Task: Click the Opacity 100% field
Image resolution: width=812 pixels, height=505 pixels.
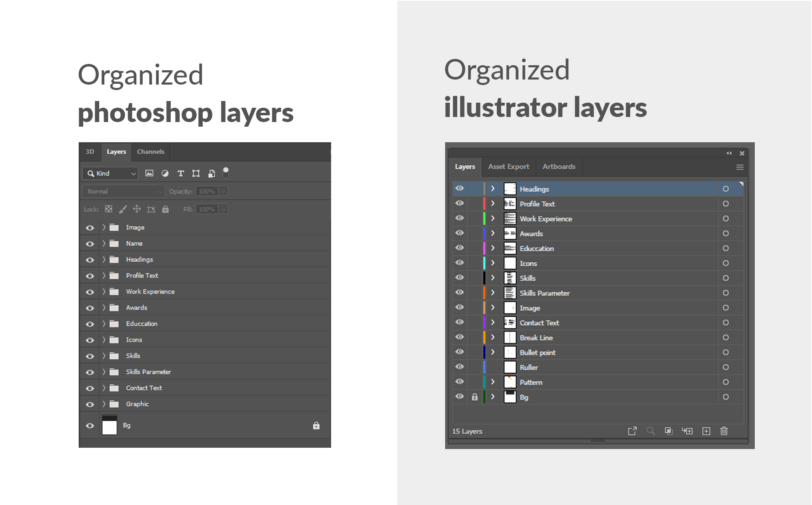Action: 207,191
